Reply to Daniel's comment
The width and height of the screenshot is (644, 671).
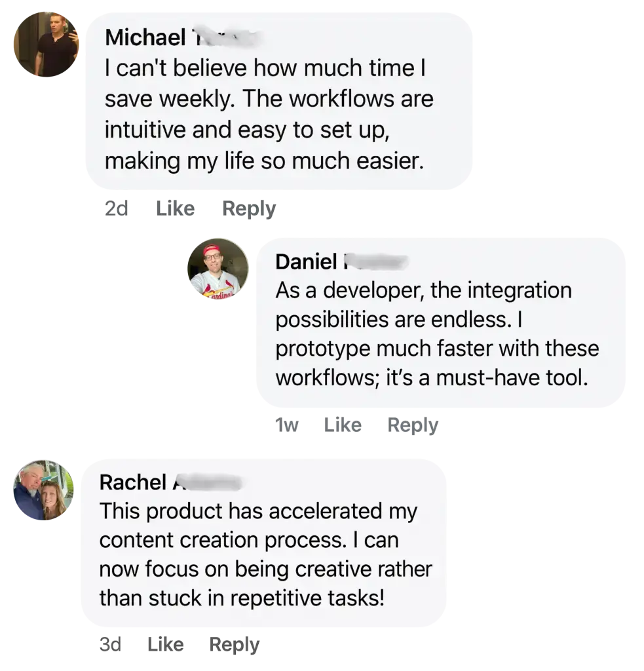click(413, 427)
